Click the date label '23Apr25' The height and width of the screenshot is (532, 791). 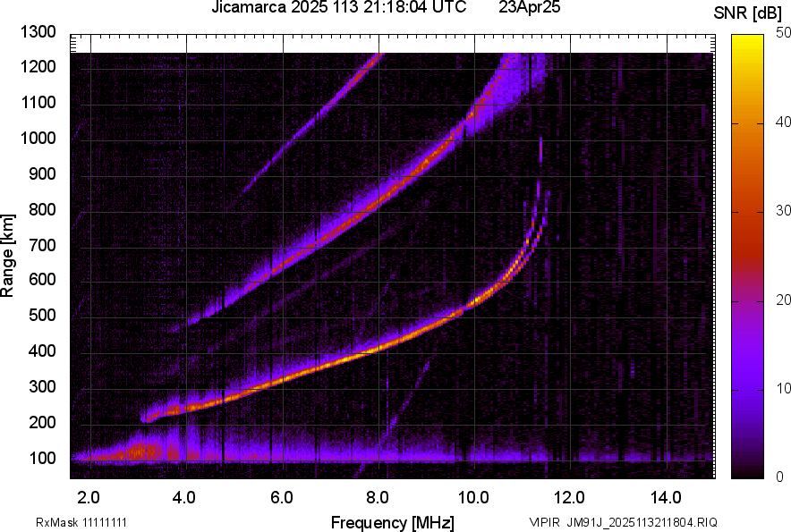point(529,7)
